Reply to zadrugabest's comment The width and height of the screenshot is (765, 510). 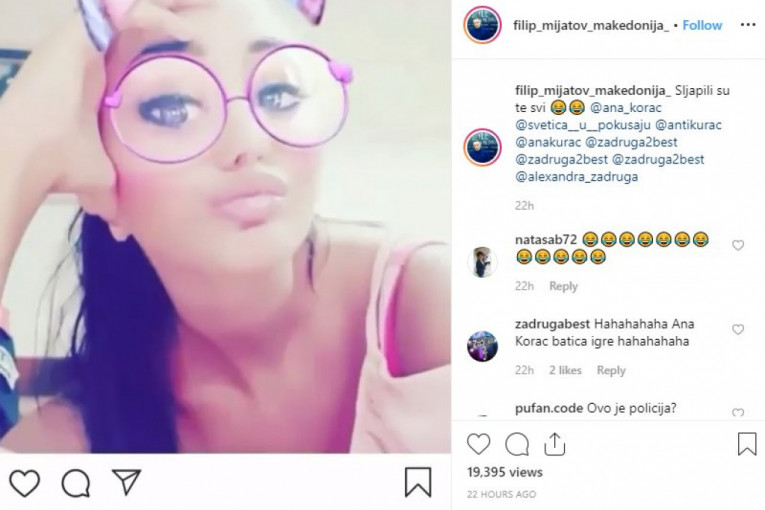point(611,370)
